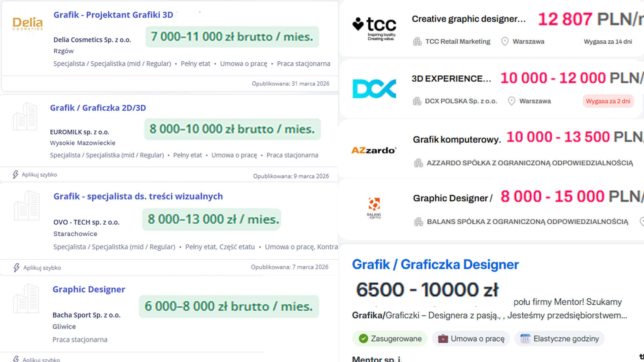
Task: Click lightning icon under EUROMILK offer
Action: point(15,175)
